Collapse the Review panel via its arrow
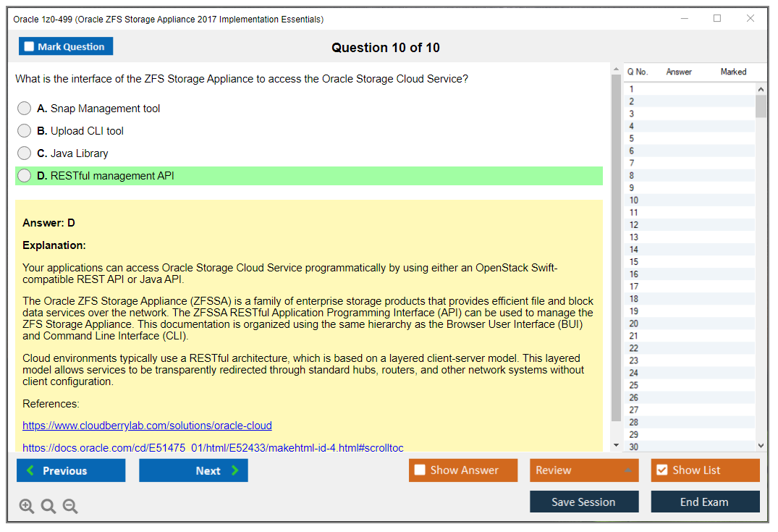This screenshot has width=778, height=532. coord(627,470)
